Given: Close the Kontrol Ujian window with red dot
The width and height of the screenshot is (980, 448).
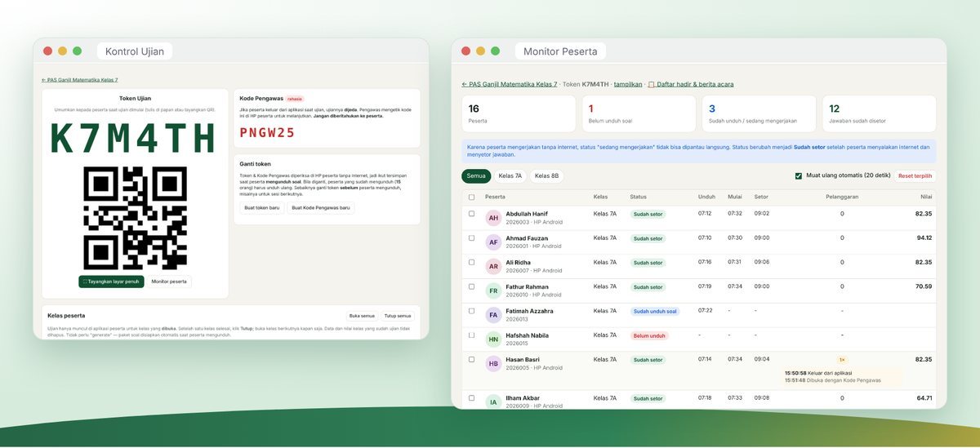Looking at the screenshot, I should click(47, 51).
